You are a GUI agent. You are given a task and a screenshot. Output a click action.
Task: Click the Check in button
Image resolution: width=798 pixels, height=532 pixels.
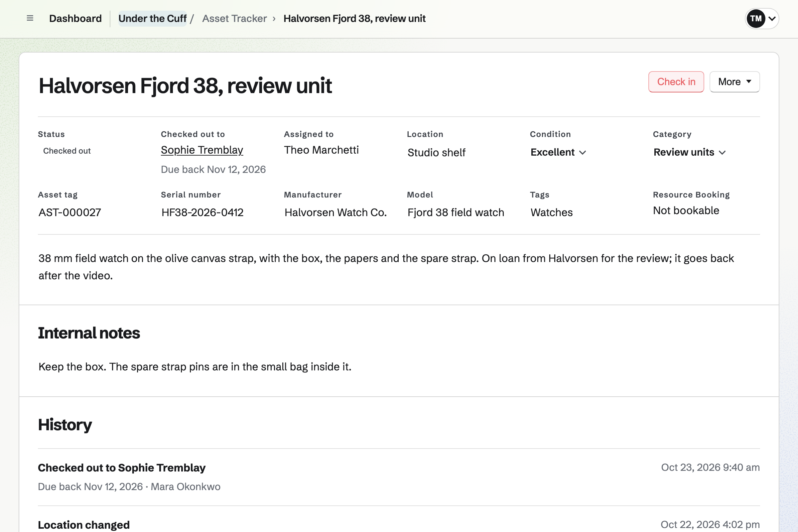(x=676, y=82)
